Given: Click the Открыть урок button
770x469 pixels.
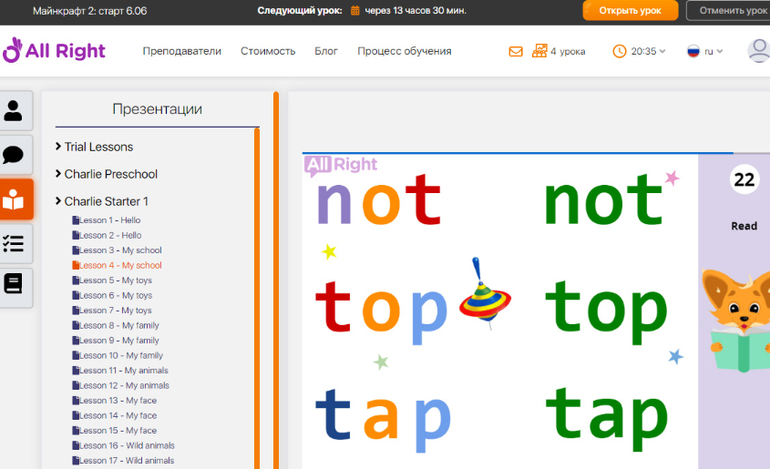Looking at the screenshot, I should click(x=630, y=10).
